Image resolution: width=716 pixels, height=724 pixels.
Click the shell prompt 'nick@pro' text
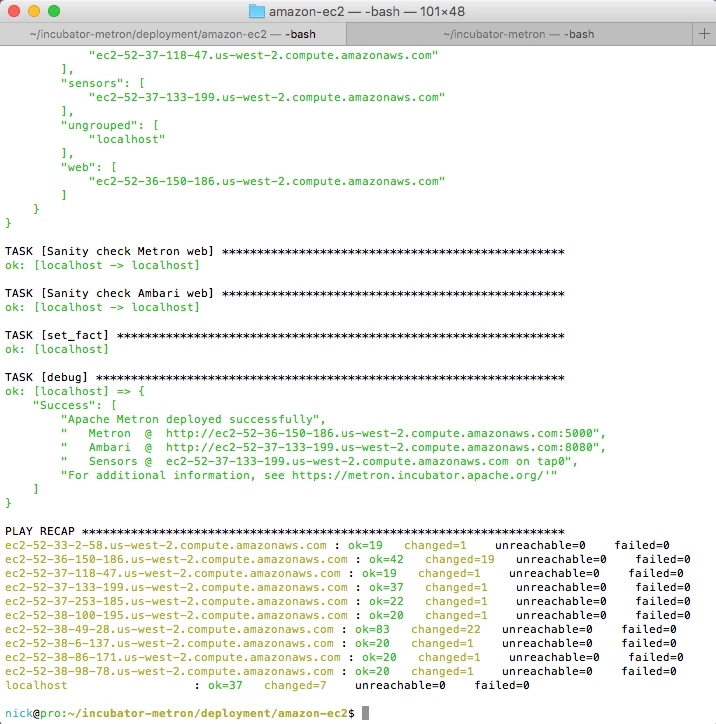tap(33, 713)
